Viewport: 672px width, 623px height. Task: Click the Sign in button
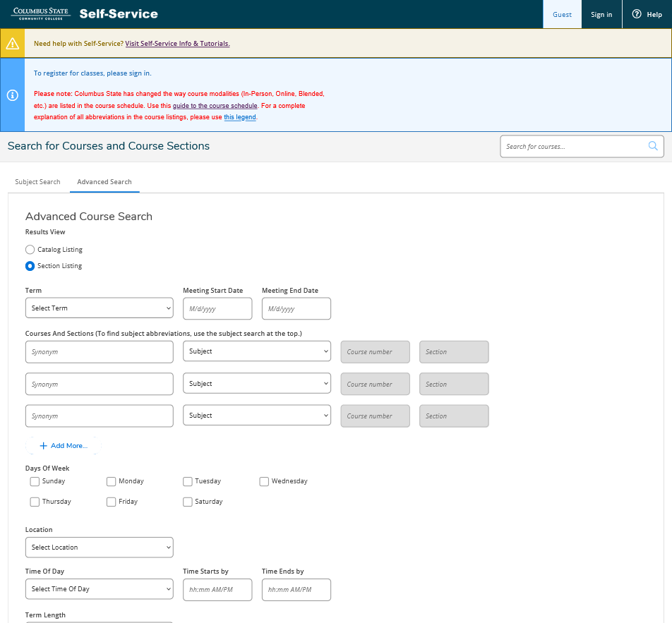(601, 14)
